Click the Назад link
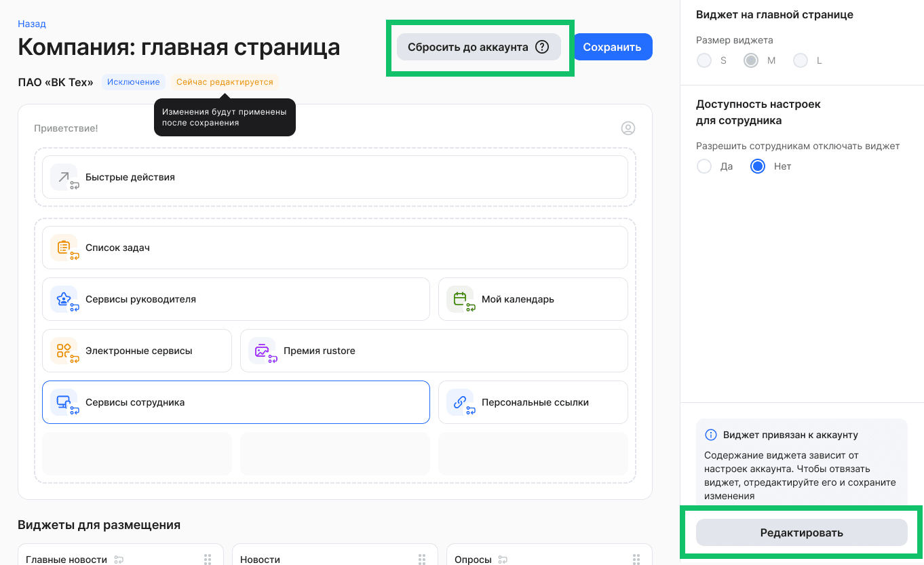This screenshot has height=565, width=924. click(32, 24)
